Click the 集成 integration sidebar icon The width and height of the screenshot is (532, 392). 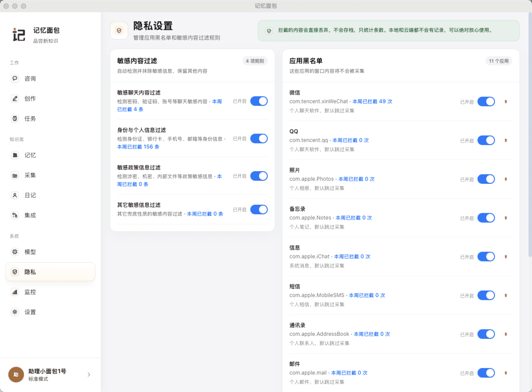15,215
